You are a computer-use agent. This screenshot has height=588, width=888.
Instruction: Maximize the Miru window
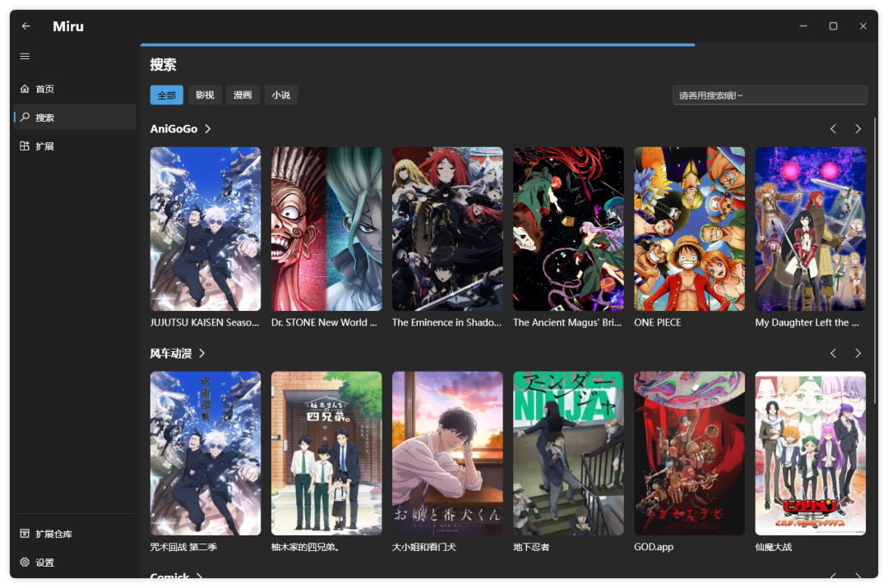tap(833, 26)
